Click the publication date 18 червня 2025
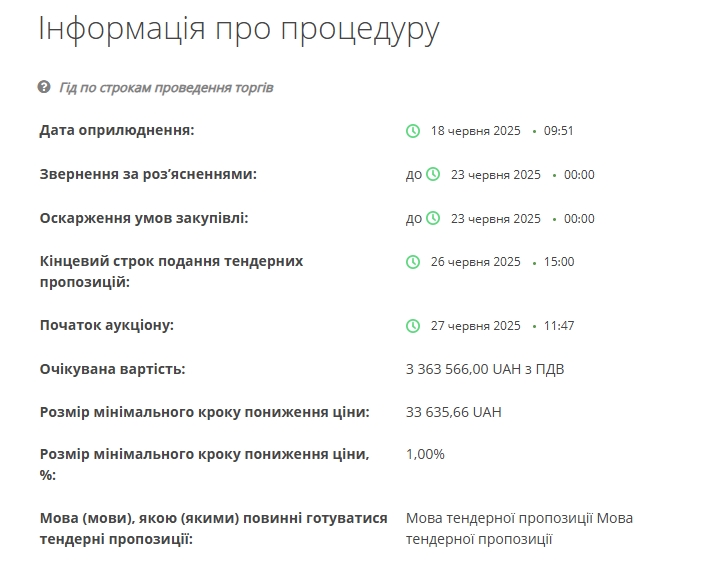The width and height of the screenshot is (704, 572). pos(475,131)
